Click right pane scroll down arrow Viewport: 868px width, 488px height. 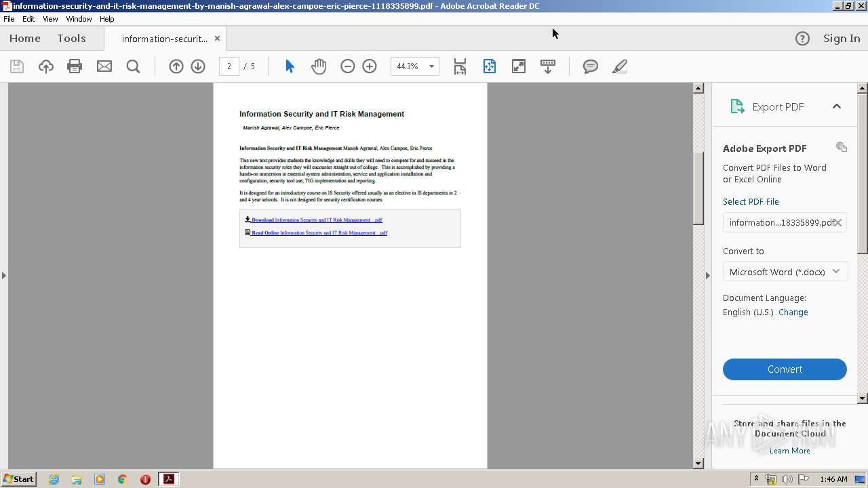tap(863, 399)
